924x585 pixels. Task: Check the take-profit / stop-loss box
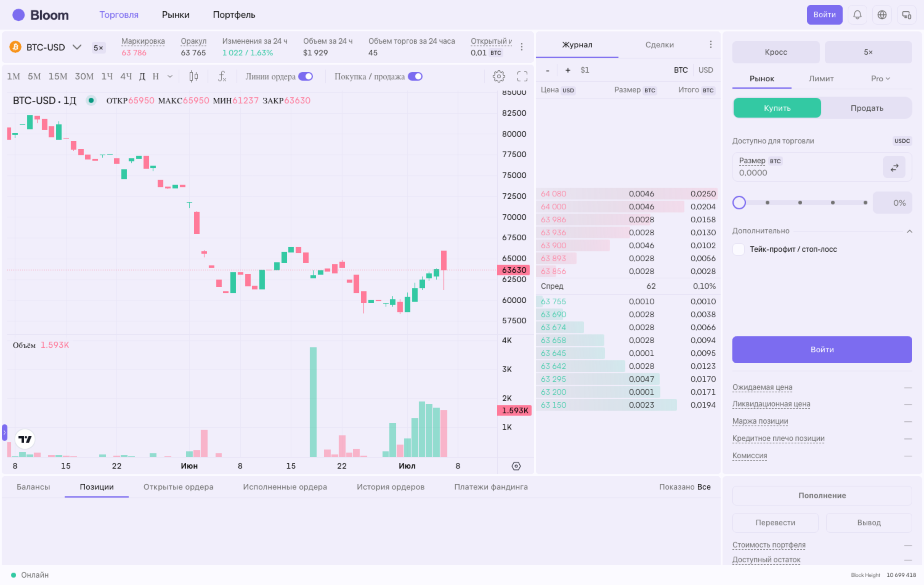(739, 249)
